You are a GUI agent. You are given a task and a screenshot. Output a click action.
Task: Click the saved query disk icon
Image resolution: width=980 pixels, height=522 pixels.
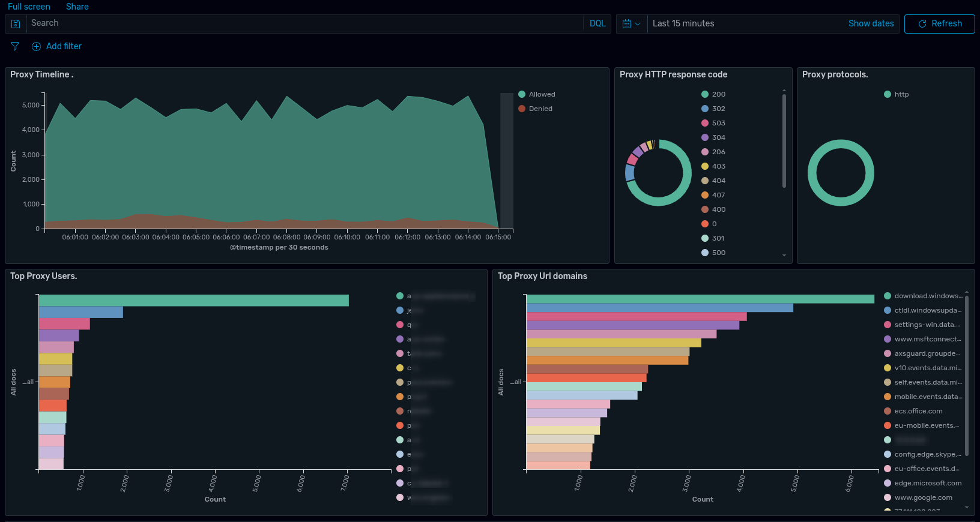pos(16,23)
